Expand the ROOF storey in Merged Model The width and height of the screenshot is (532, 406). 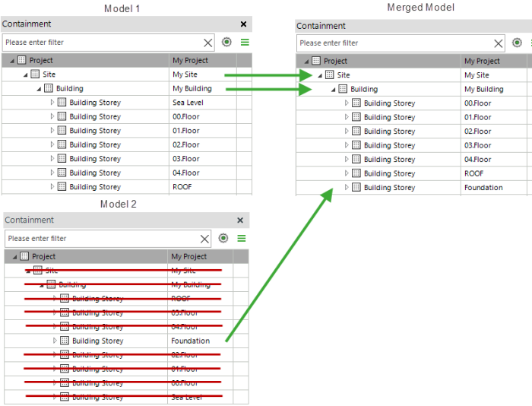click(347, 173)
